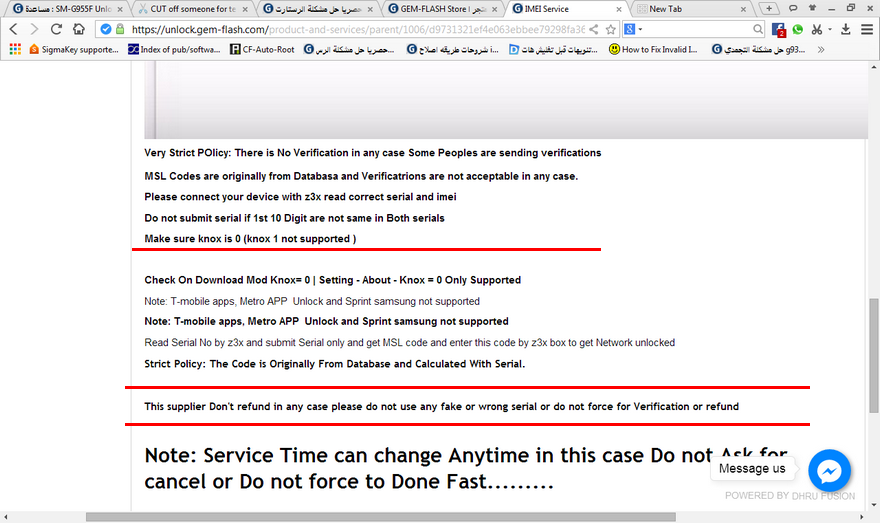
Task: Click 'Strict Policy: The Code is Originally' line
Action: pos(334,364)
